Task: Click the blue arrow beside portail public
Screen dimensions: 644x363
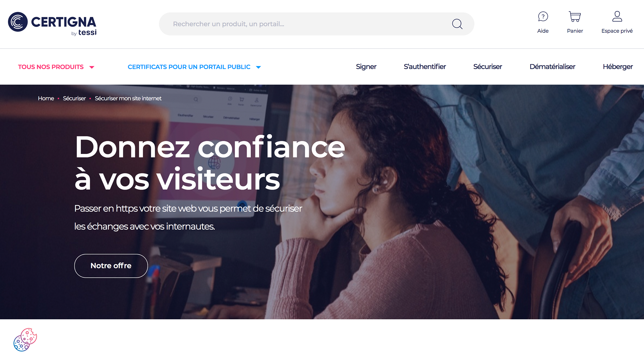Action: pyautogui.click(x=258, y=67)
